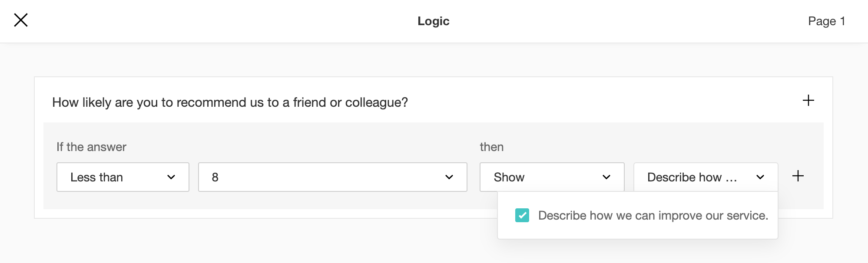Close the Logic panel with the X icon
The image size is (868, 263).
pos(21,20)
